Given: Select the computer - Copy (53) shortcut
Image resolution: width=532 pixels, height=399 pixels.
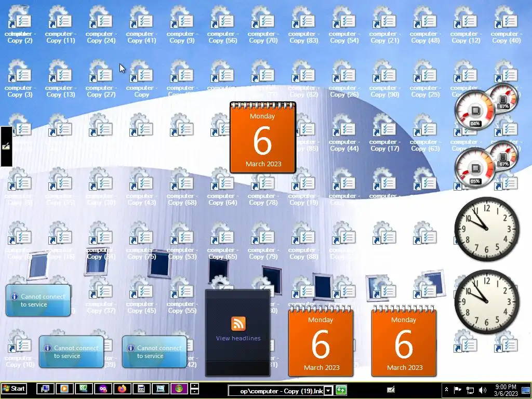Looking at the screenshot, I should (x=182, y=241).
